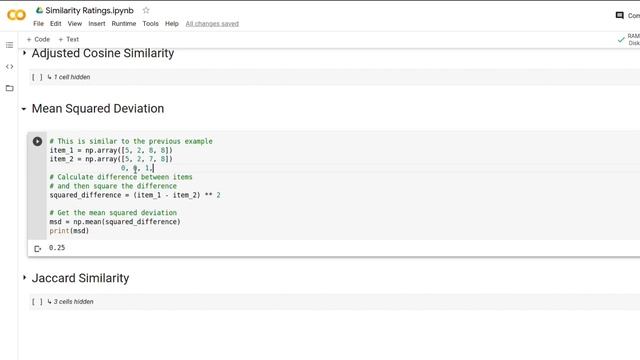Click the All changes saved link
Image resolution: width=640 pixels, height=360 pixels.
tap(212, 24)
